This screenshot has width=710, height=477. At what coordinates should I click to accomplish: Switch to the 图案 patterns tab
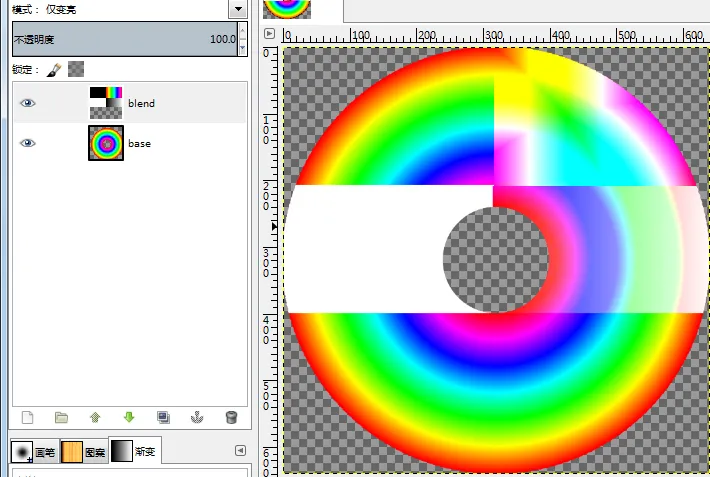[x=84, y=452]
